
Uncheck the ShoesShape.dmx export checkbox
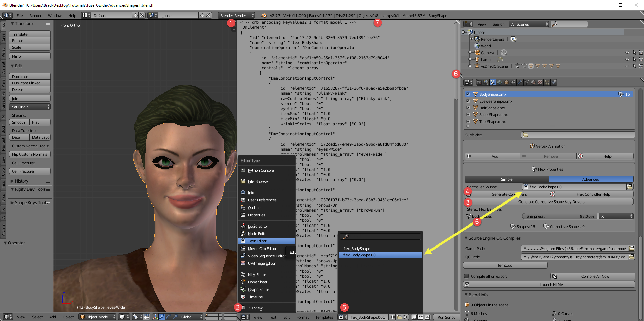(468, 115)
